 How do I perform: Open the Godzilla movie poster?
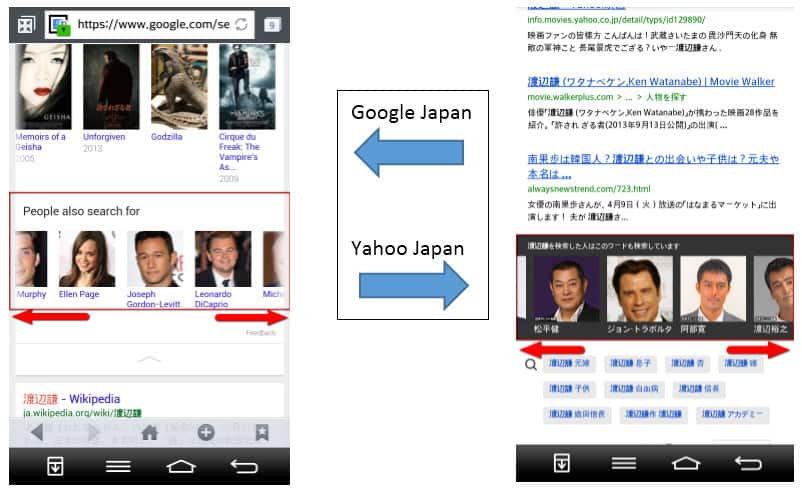click(179, 86)
